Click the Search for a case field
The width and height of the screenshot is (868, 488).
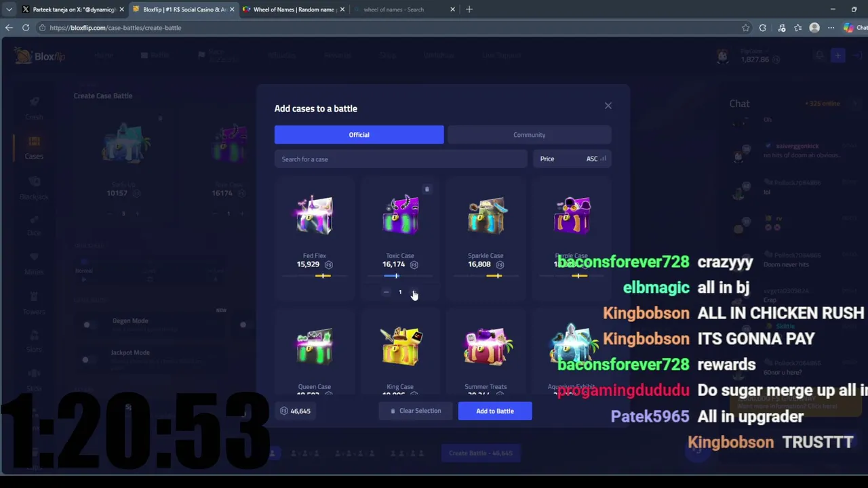tap(401, 159)
